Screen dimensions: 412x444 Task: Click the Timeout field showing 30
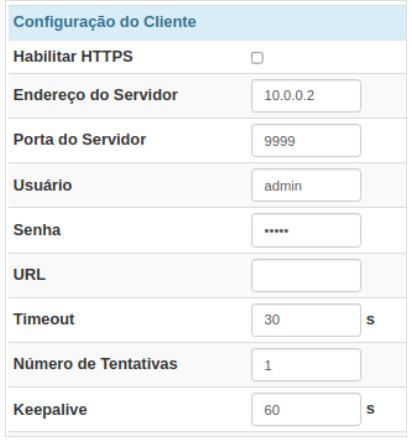click(306, 320)
